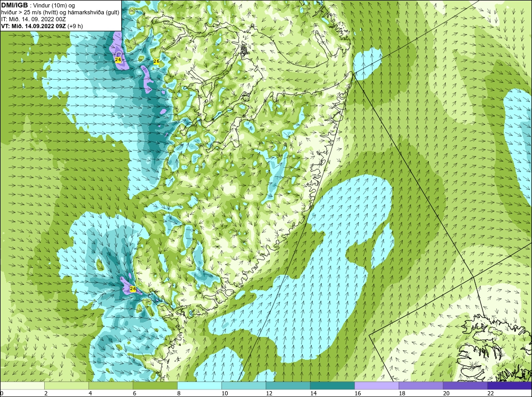
Task: Click the legend scale value '8'
Action: click(x=179, y=393)
